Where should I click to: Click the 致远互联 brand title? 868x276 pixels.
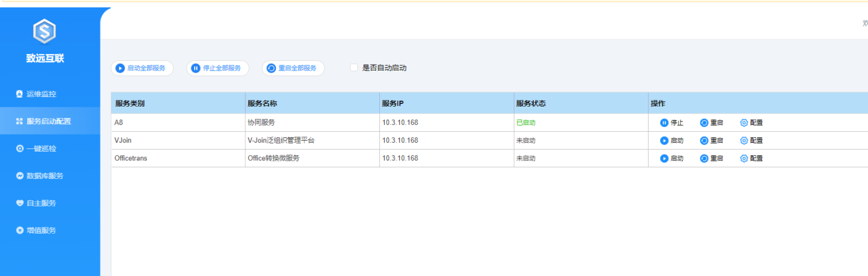click(x=45, y=58)
